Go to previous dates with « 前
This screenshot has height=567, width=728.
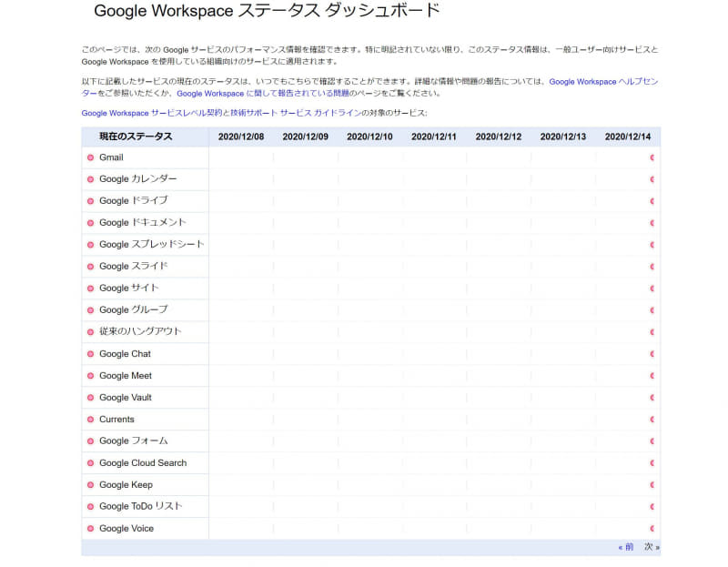[x=626, y=547]
